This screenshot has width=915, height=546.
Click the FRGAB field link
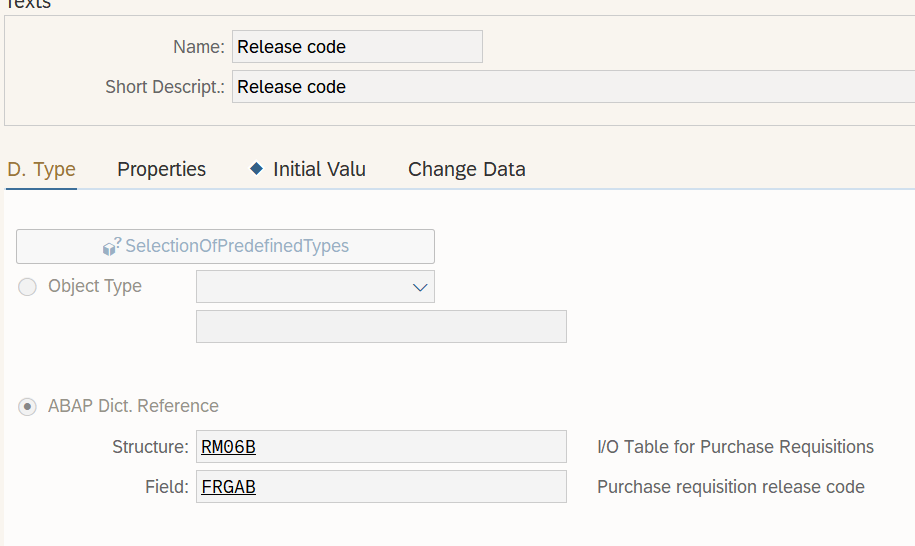(228, 487)
